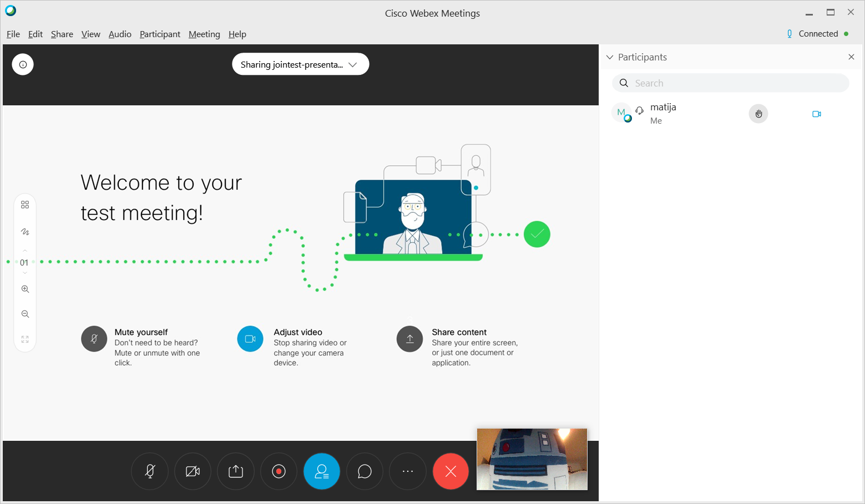Image resolution: width=865 pixels, height=504 pixels.
Task: Open the chat panel
Action: click(365, 471)
